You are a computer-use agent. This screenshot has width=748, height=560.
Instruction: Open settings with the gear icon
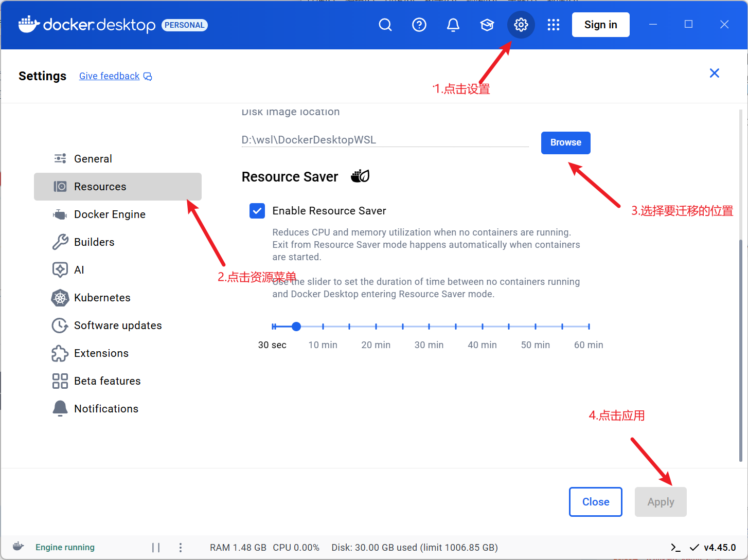(x=521, y=25)
